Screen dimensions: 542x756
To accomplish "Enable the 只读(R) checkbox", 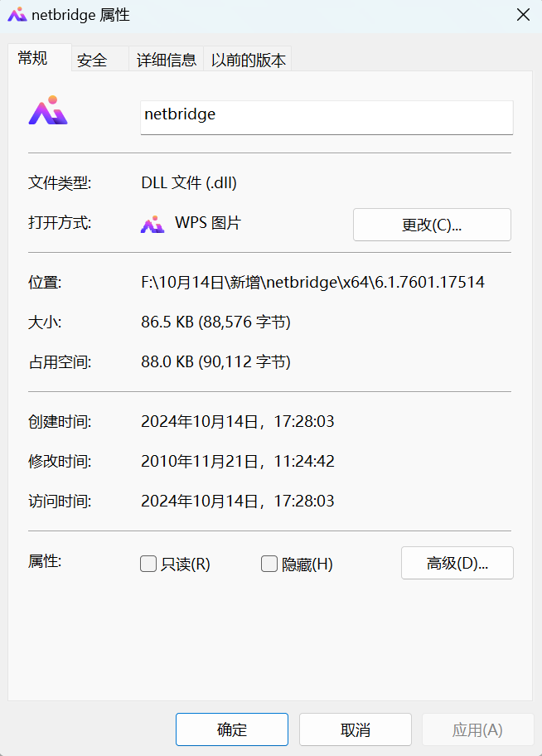I will (x=148, y=563).
